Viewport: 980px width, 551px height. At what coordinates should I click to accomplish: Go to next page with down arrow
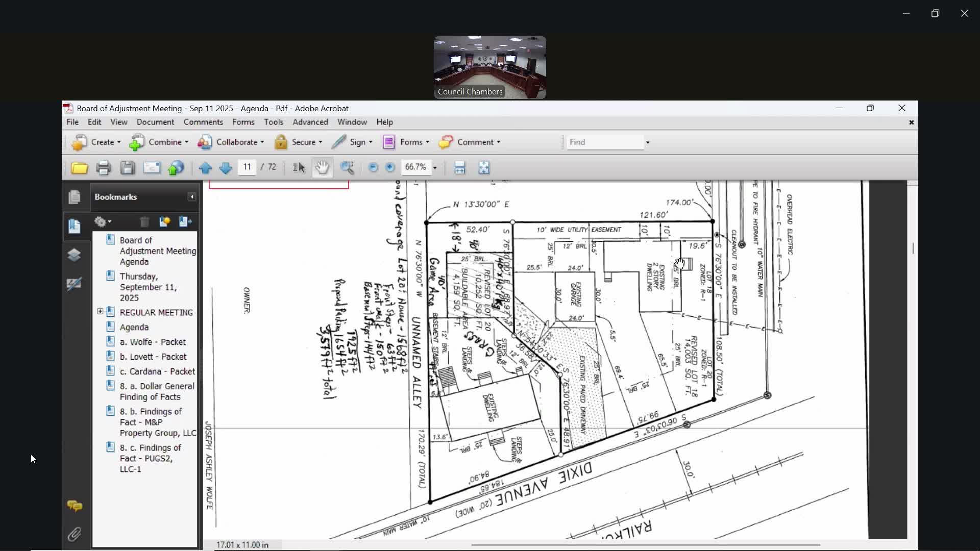click(225, 168)
